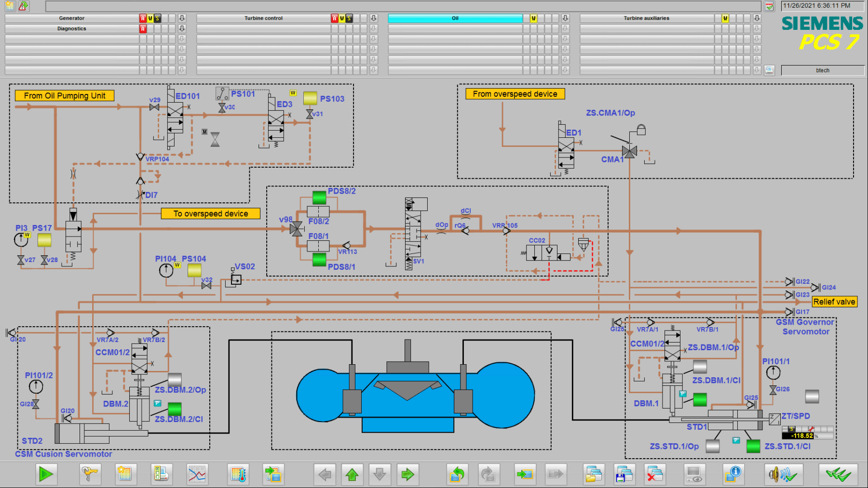Switch to the Generator area
Screen dimensions: 868x488
72,18
